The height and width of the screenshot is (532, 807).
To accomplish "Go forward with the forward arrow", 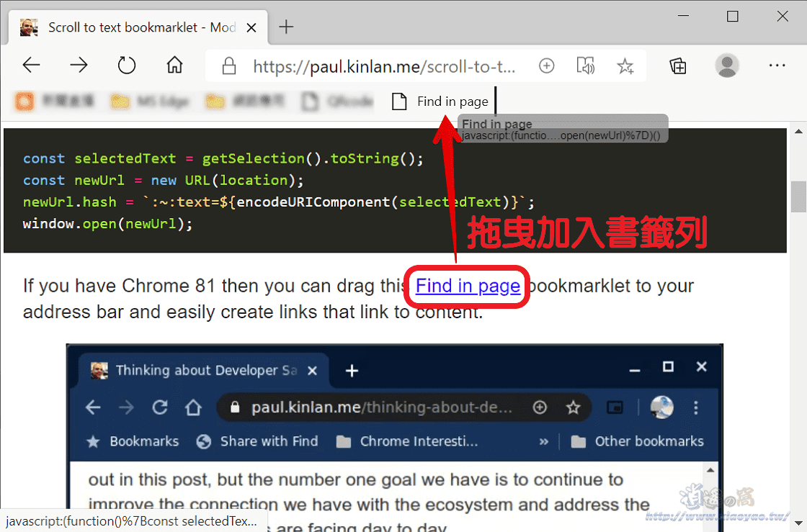I will (79, 66).
